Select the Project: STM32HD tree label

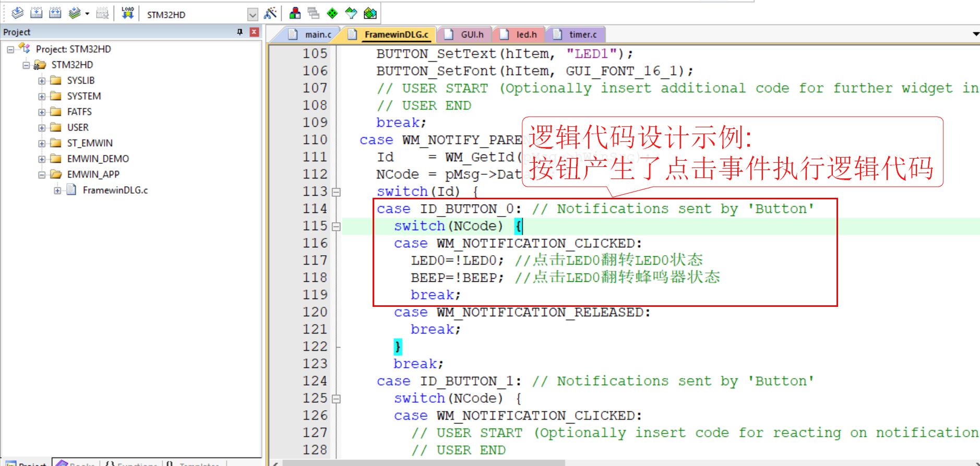(73, 49)
